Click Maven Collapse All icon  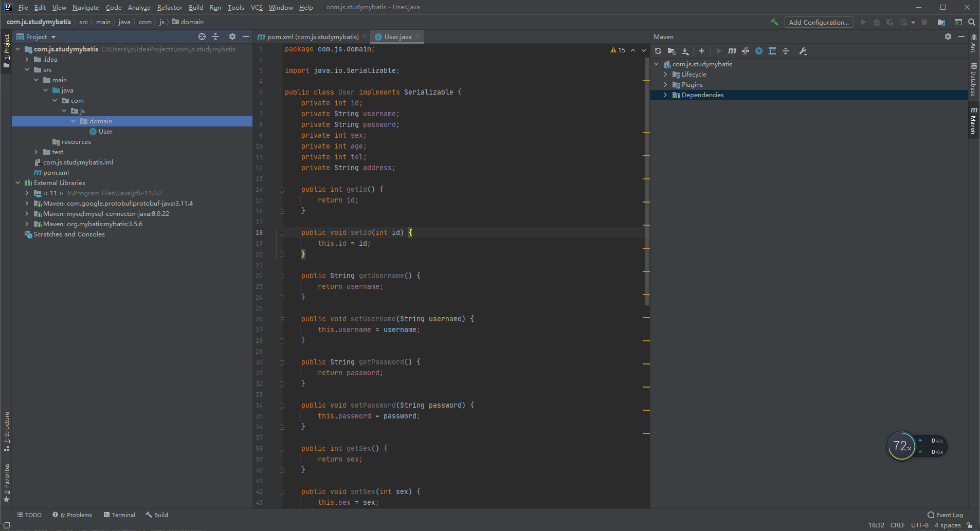pyautogui.click(x=786, y=51)
